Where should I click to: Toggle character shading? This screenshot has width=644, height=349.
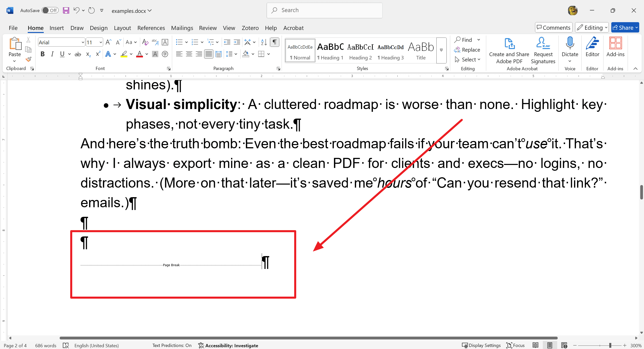tap(155, 54)
